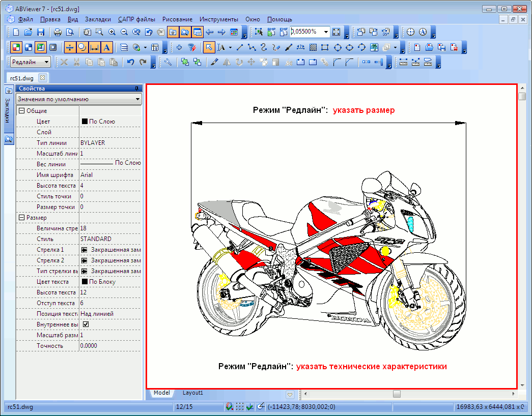
Task: Toggle the selection arrow tool button
Action: click(209, 47)
